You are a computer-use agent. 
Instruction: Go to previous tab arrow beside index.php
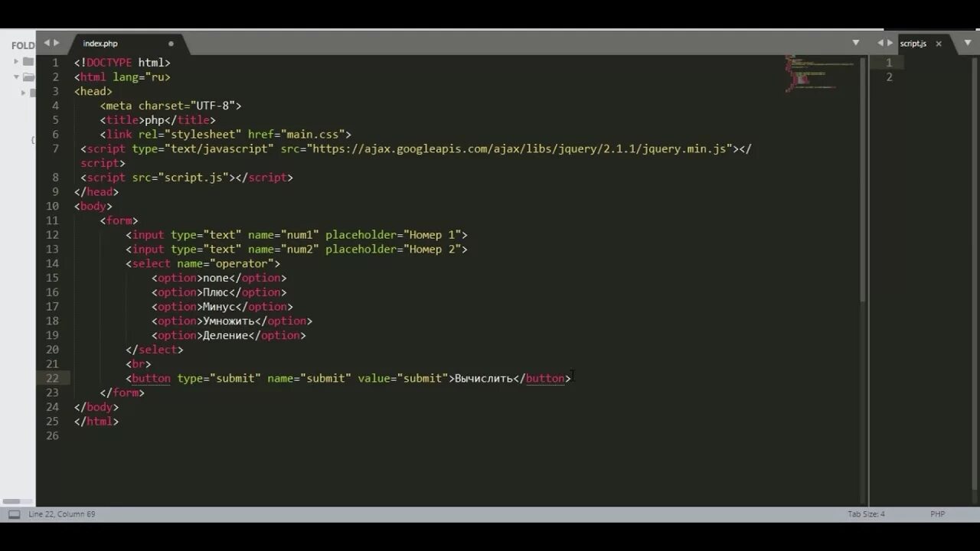(47, 43)
